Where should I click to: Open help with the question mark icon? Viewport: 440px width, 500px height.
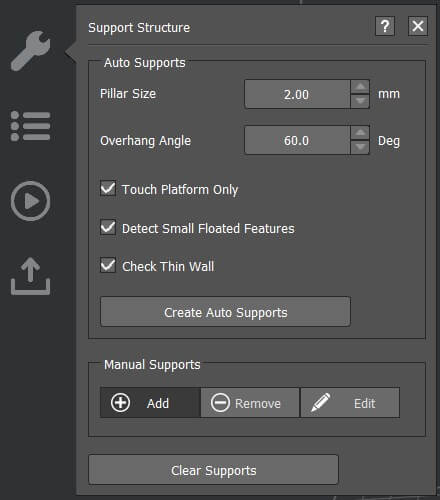pyautogui.click(x=385, y=26)
